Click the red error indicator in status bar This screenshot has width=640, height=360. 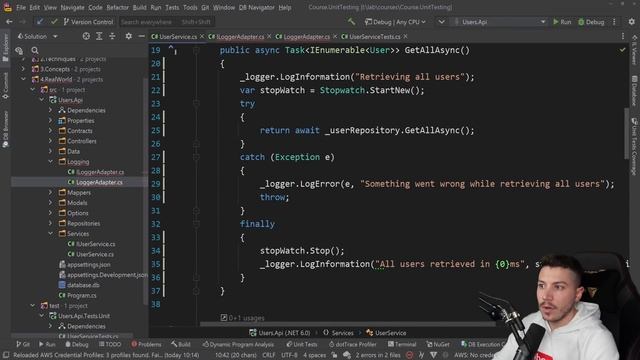coord(409,355)
